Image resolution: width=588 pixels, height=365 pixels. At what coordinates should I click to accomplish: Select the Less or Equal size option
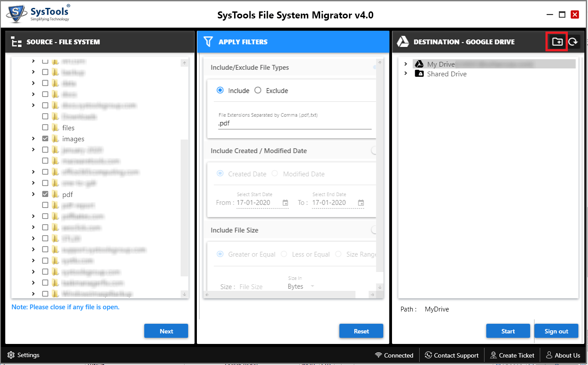click(284, 254)
